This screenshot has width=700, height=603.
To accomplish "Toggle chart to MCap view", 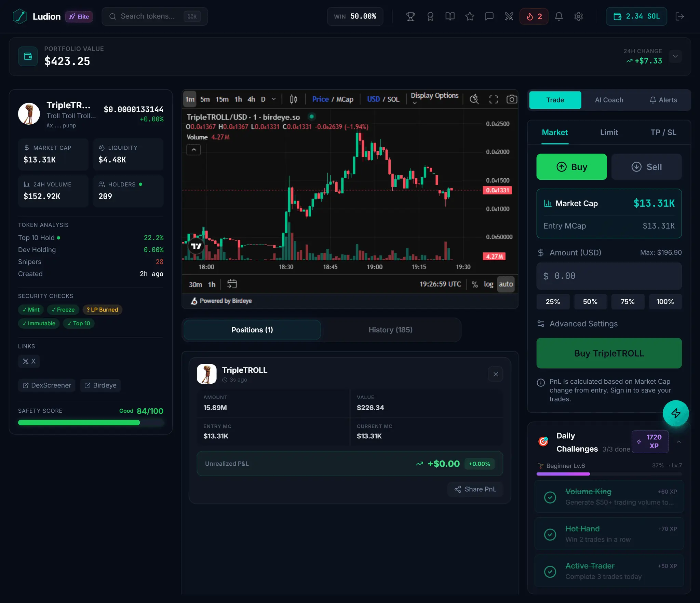I will click(345, 99).
